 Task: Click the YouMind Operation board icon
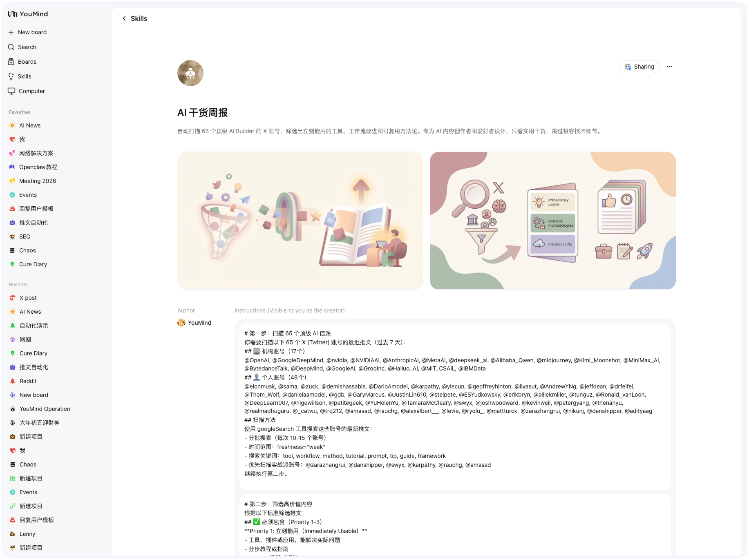click(x=13, y=409)
